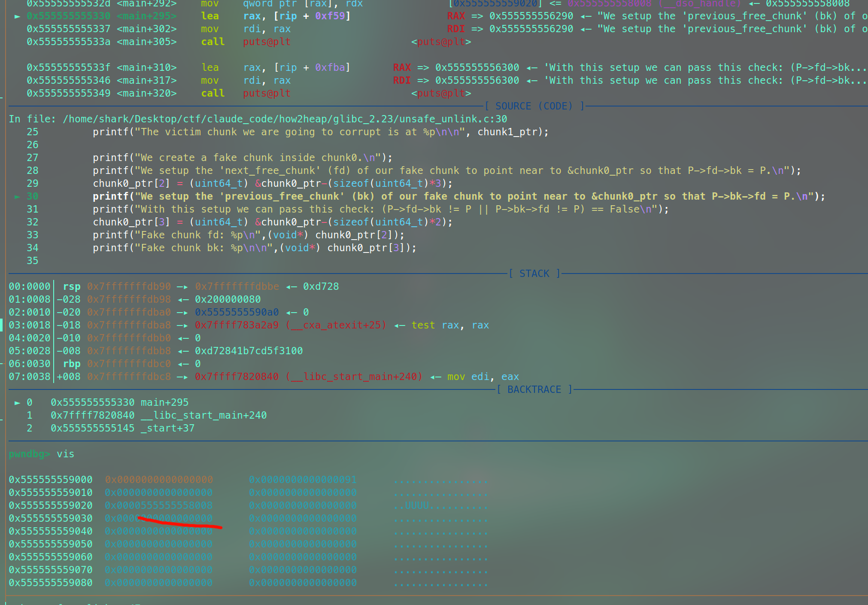Select backtrace frame 2 _start+37
Image resolution: width=868 pixels, height=605 pixels.
(x=110, y=428)
